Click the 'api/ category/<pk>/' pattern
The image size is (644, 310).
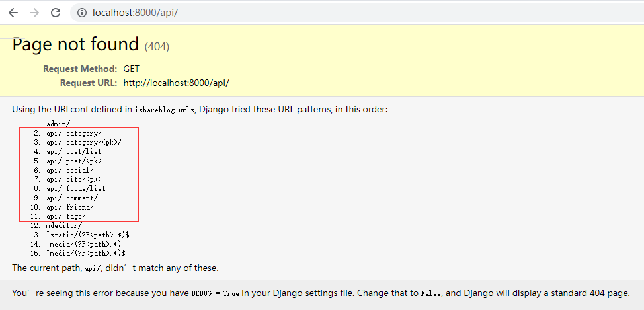(x=84, y=143)
